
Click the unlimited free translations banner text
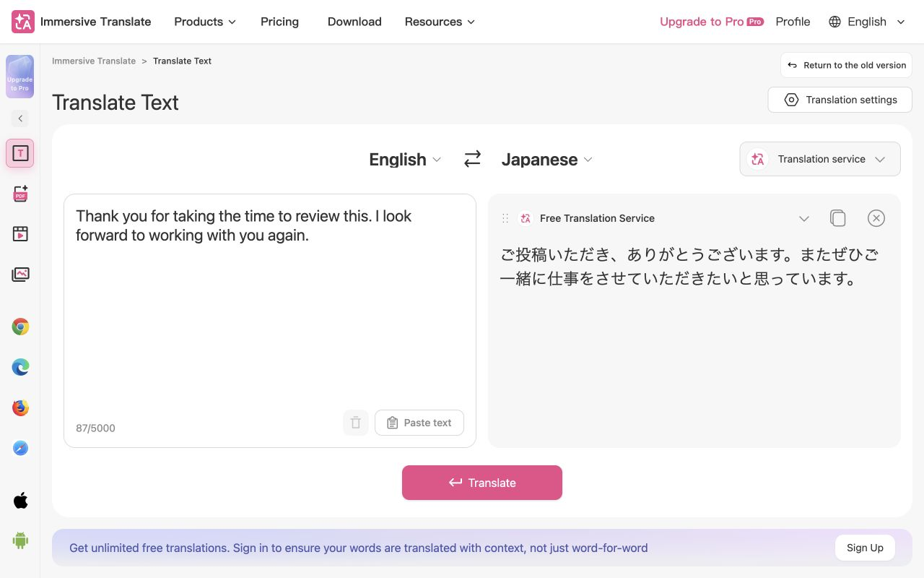pyautogui.click(x=358, y=548)
